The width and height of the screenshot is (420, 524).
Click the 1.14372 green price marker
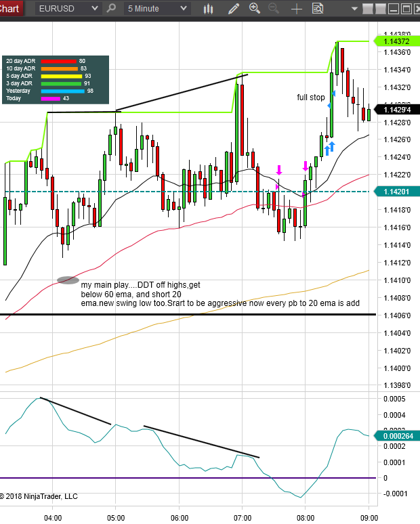click(396, 41)
